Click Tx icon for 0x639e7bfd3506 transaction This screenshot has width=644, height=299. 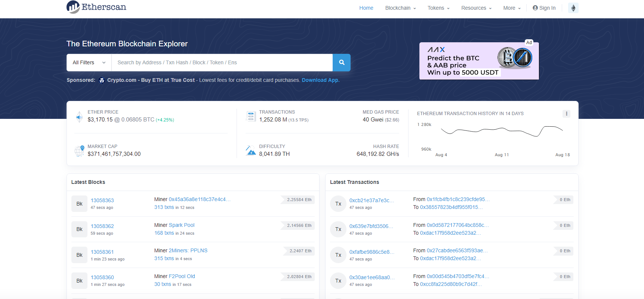(x=338, y=229)
